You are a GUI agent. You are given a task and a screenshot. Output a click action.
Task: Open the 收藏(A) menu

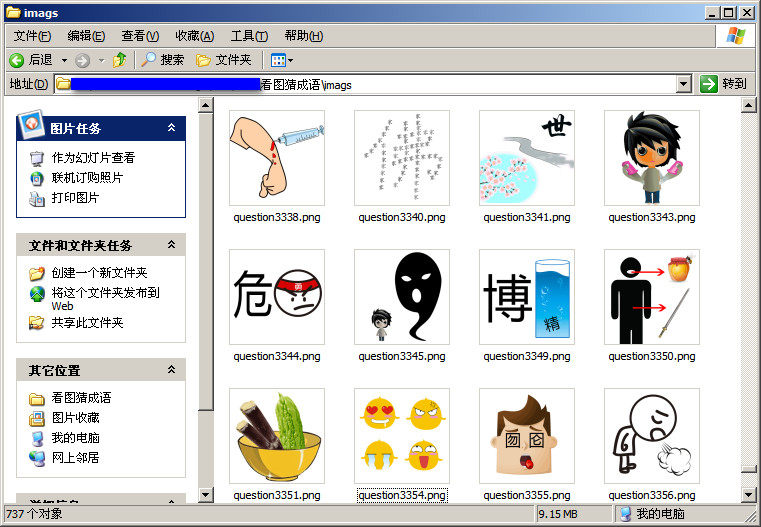tap(194, 36)
